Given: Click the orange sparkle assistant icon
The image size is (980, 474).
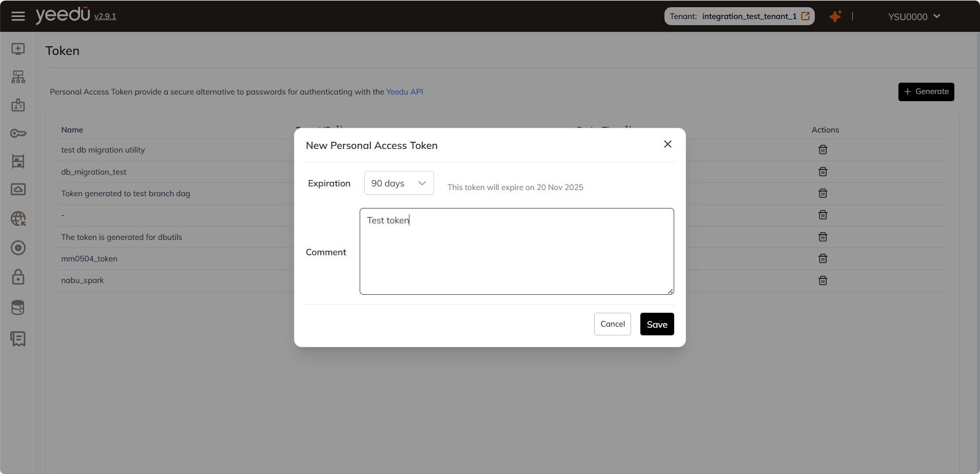Looking at the screenshot, I should coord(835,16).
